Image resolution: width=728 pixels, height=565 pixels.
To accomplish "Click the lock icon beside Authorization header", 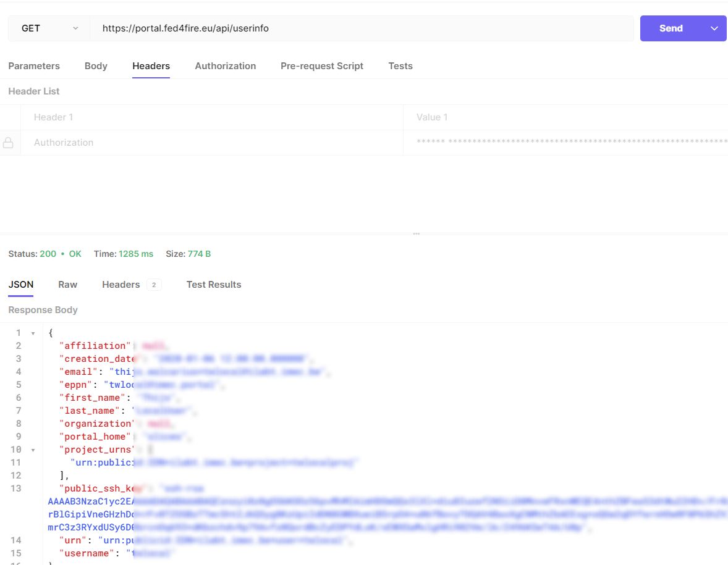I will pyautogui.click(x=8, y=143).
